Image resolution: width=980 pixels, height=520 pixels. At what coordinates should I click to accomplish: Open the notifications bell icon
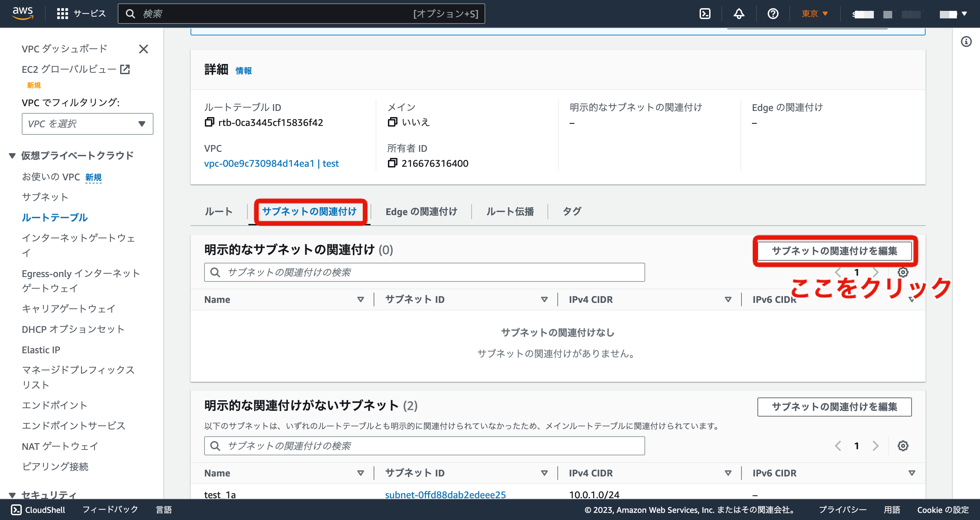738,13
